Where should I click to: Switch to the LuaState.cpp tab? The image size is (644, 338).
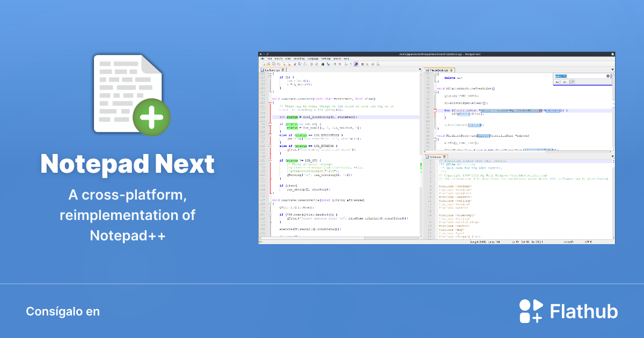click(272, 70)
